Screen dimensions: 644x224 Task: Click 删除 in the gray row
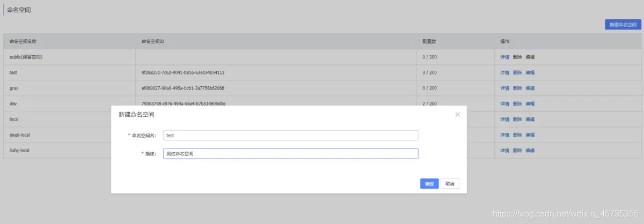517,88
